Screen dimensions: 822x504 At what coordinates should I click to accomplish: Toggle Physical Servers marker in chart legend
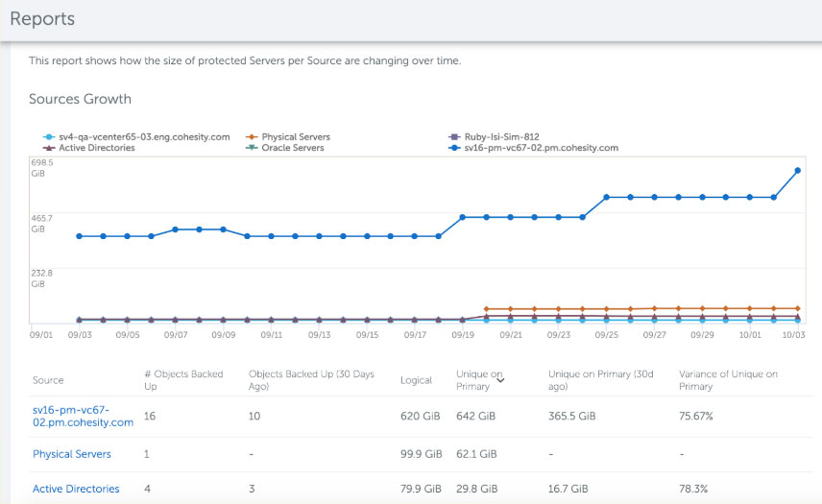pyautogui.click(x=253, y=137)
